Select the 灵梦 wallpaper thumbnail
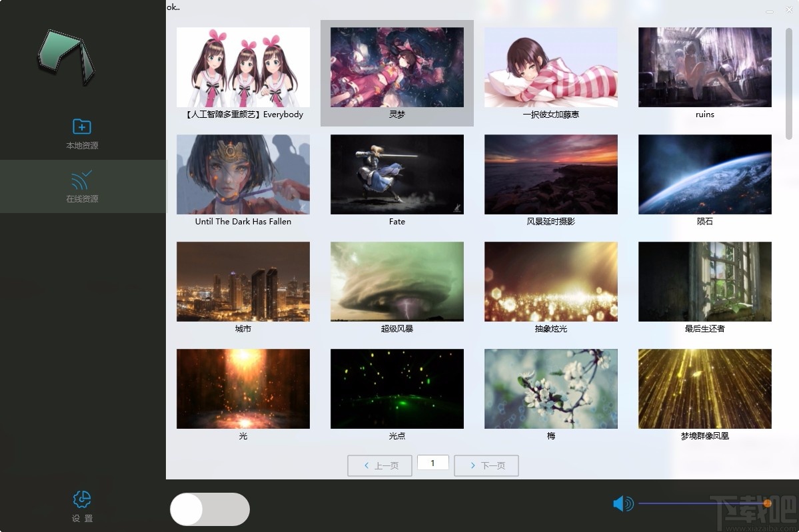 [x=397, y=67]
